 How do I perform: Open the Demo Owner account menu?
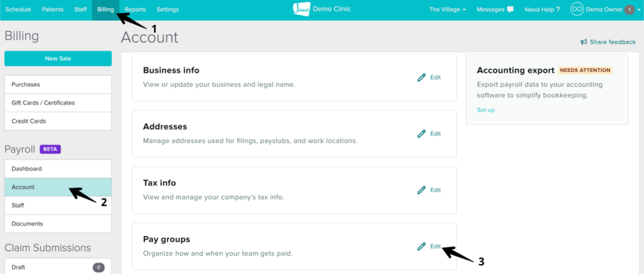[604, 9]
